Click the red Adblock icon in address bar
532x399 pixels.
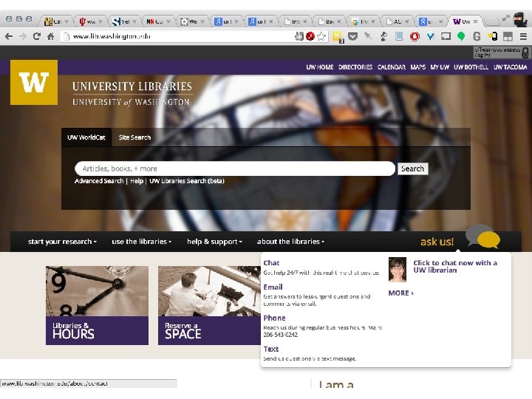click(310, 36)
